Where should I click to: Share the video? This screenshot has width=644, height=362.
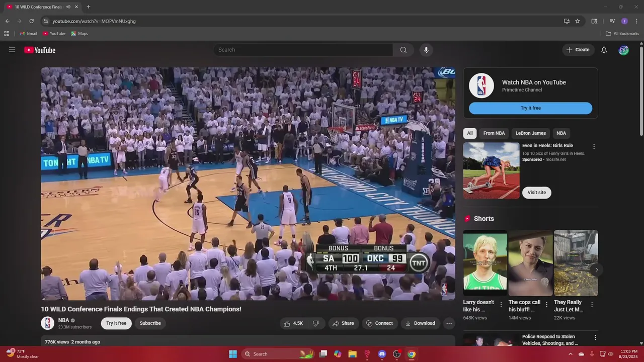[x=344, y=323]
